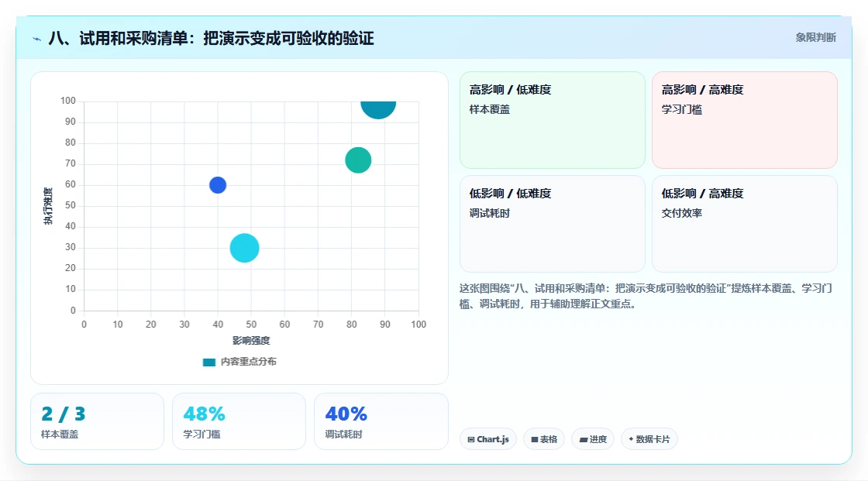Click the 表格 tag chip
Viewport: 868px width, 481px height.
(543, 439)
